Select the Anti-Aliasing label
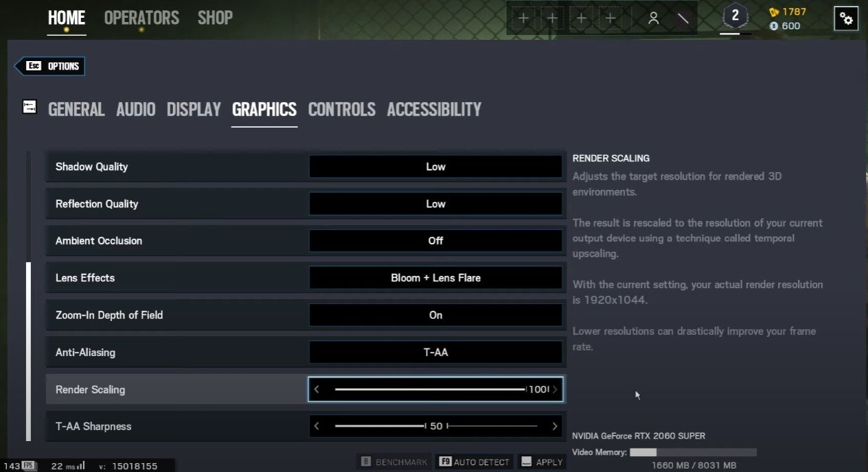Image resolution: width=868 pixels, height=472 pixels. [85, 352]
